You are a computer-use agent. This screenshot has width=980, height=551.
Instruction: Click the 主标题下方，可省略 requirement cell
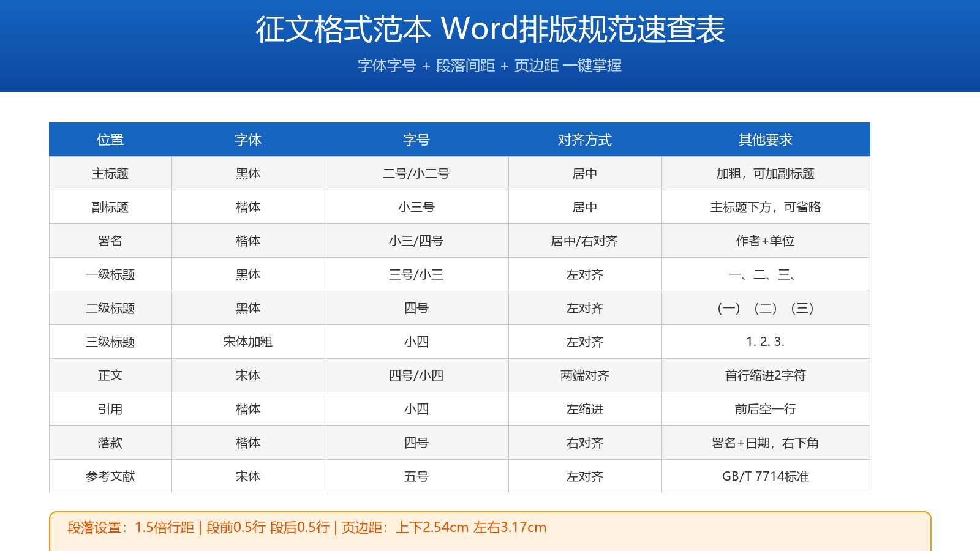pyautogui.click(x=766, y=207)
